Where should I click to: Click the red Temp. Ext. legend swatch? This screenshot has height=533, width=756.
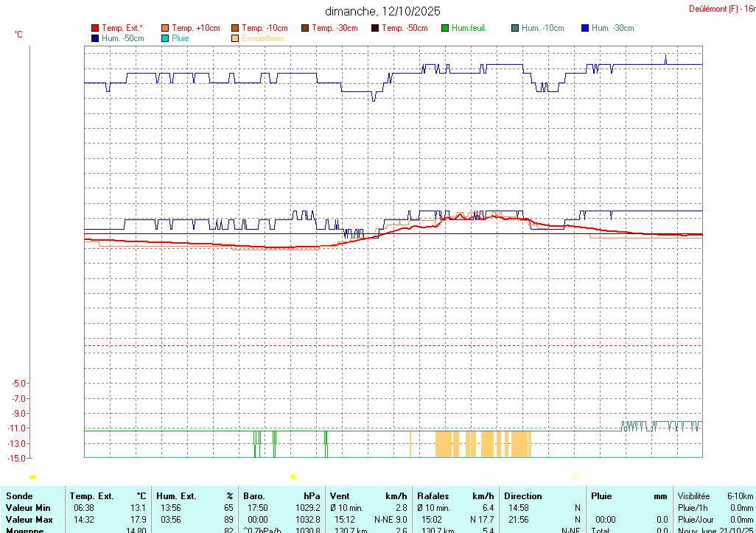(x=95, y=28)
